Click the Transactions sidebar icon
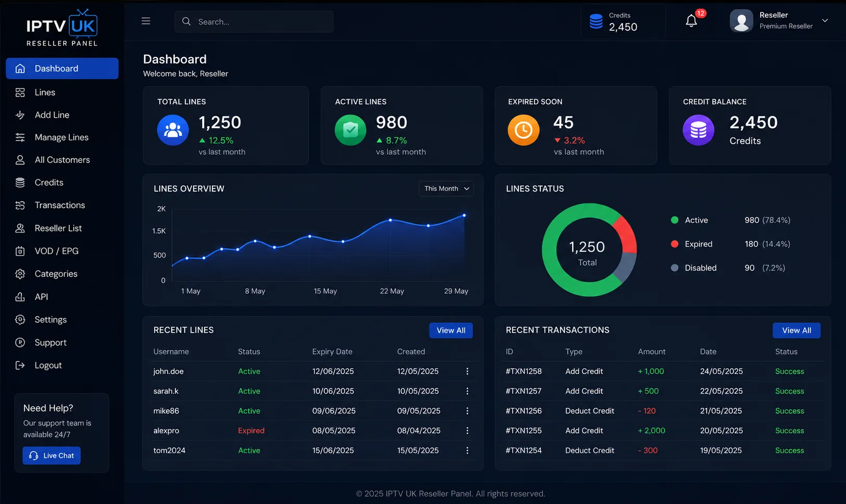This screenshot has height=504, width=846. pyautogui.click(x=20, y=205)
